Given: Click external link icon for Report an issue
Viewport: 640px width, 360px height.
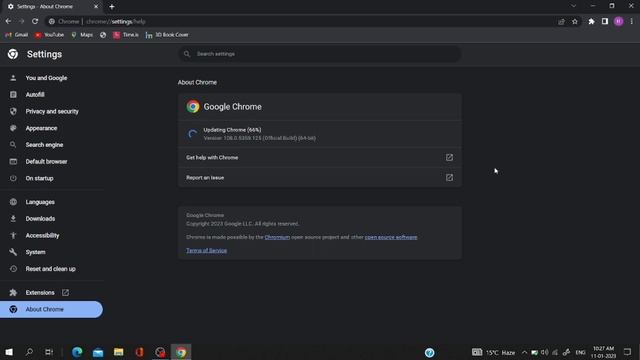Looking at the screenshot, I should pyautogui.click(x=449, y=178).
